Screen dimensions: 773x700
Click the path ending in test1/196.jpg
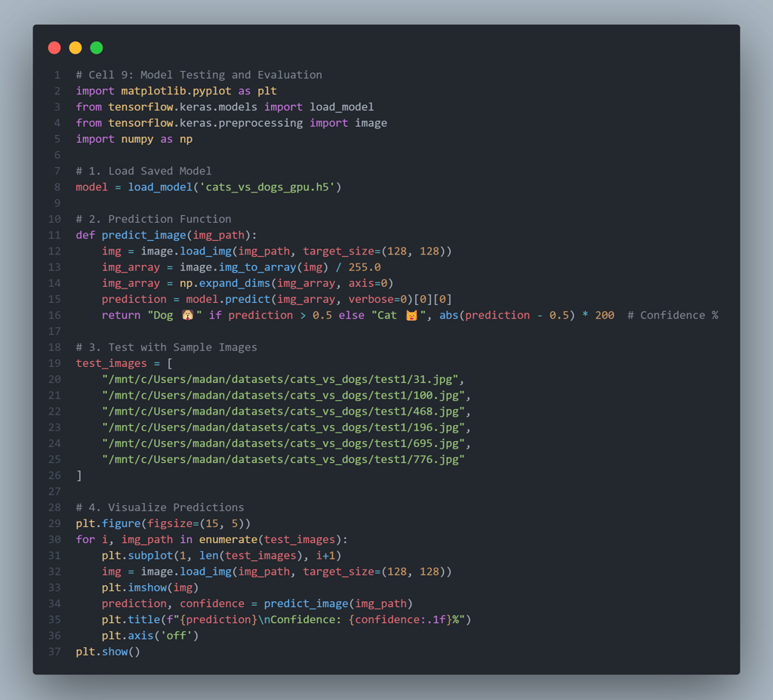pyautogui.click(x=284, y=427)
